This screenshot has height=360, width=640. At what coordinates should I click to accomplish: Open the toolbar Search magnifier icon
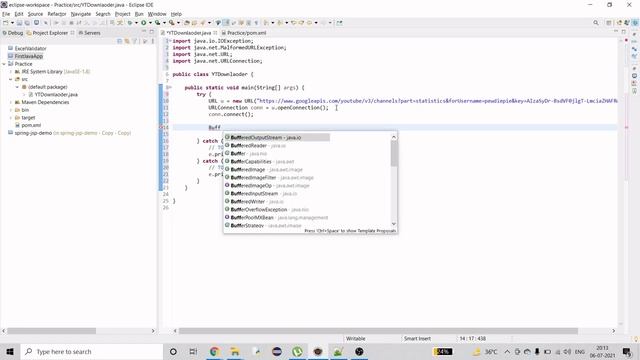point(596,23)
